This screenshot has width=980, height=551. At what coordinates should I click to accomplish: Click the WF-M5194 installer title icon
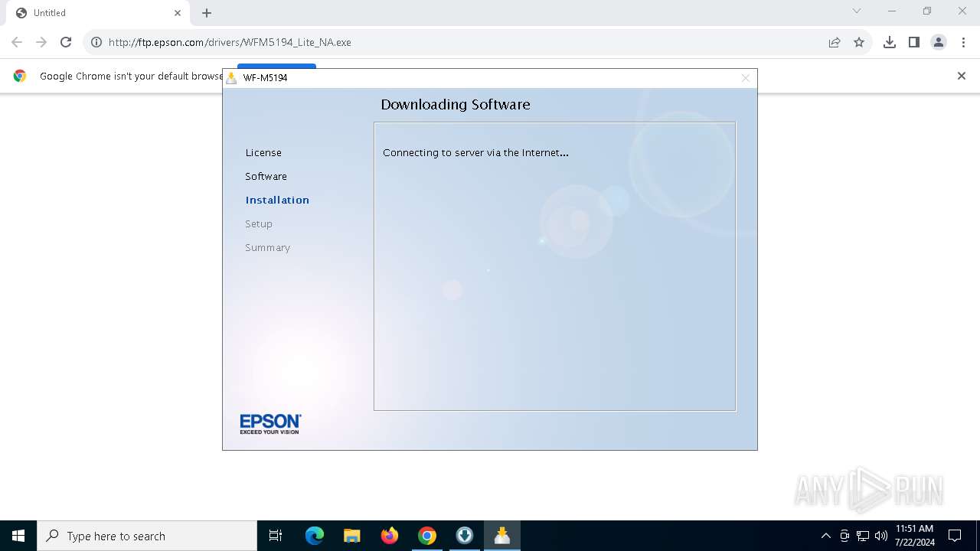(231, 78)
